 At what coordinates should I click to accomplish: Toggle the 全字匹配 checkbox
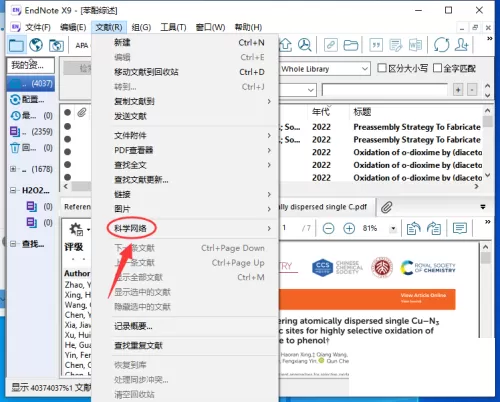[437, 68]
